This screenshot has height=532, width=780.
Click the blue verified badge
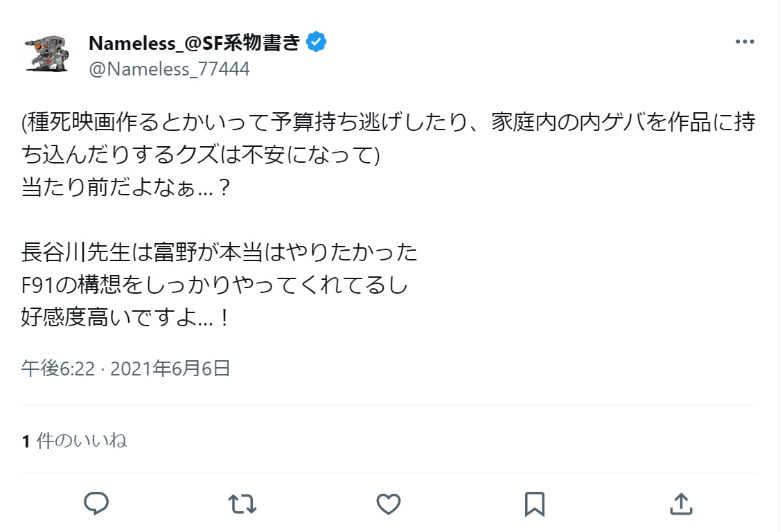(317, 42)
